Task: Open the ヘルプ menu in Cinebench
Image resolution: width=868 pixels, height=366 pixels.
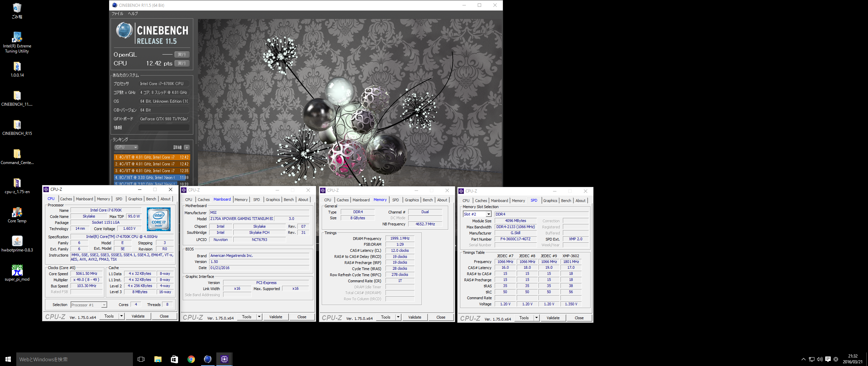Action: click(x=133, y=14)
